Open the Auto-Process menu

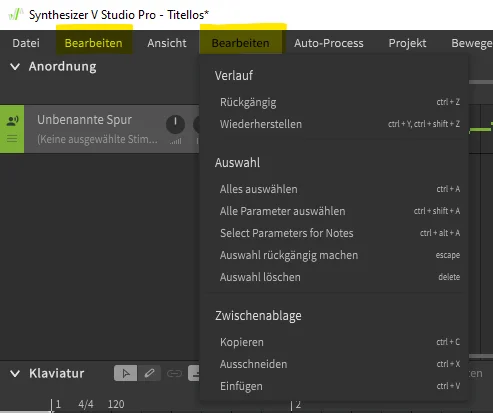(329, 43)
